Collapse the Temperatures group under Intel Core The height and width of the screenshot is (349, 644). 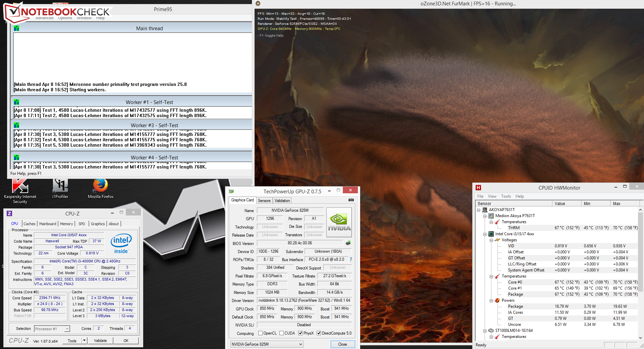click(x=491, y=277)
